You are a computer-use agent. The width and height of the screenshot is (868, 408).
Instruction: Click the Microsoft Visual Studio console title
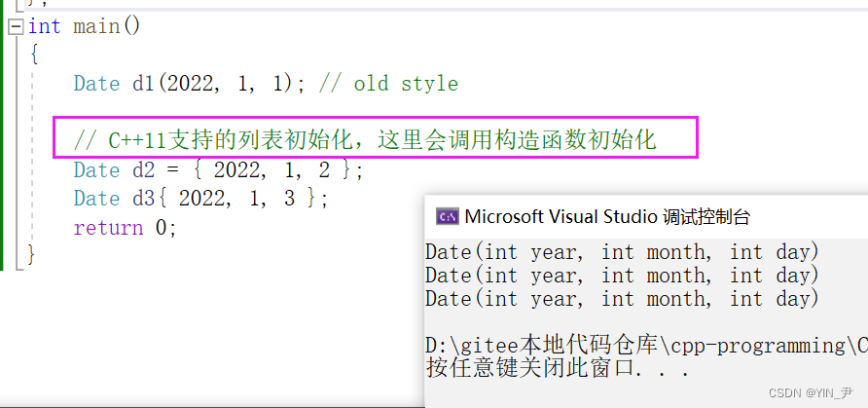click(607, 216)
